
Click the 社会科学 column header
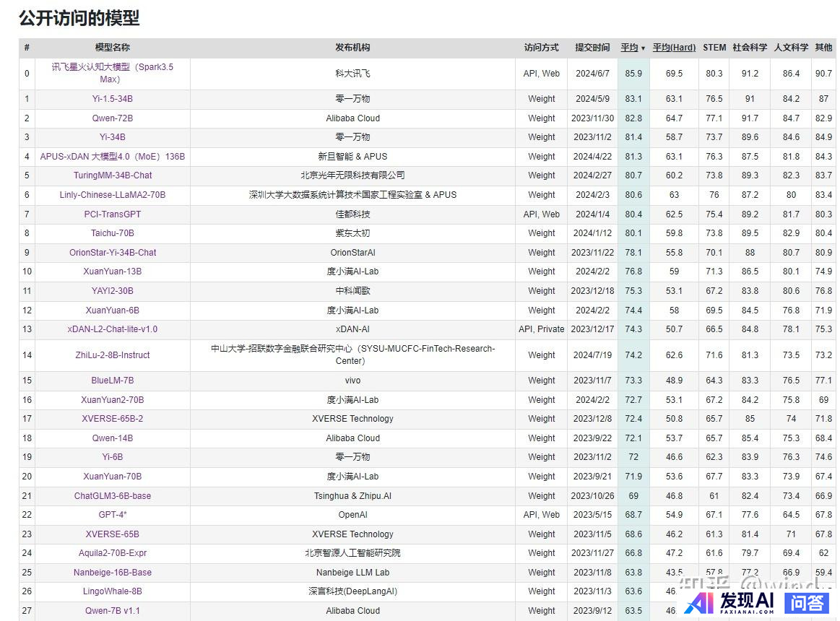[750, 48]
